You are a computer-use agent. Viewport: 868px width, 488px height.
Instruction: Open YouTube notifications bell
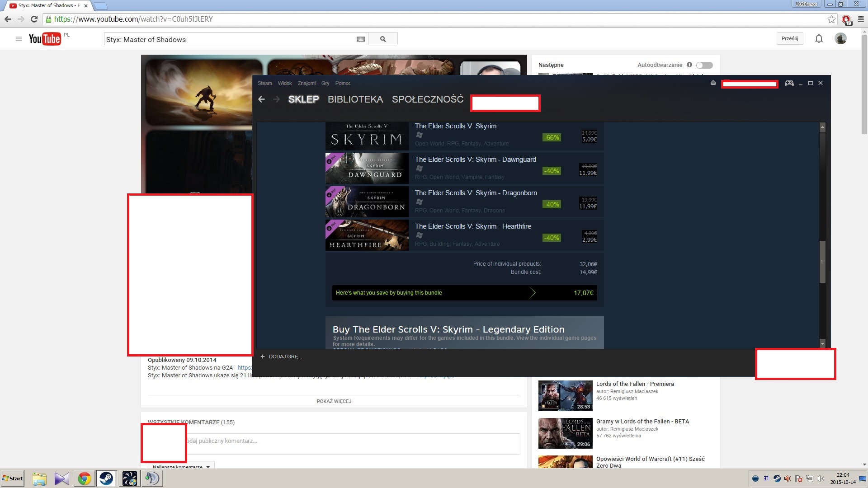(819, 39)
